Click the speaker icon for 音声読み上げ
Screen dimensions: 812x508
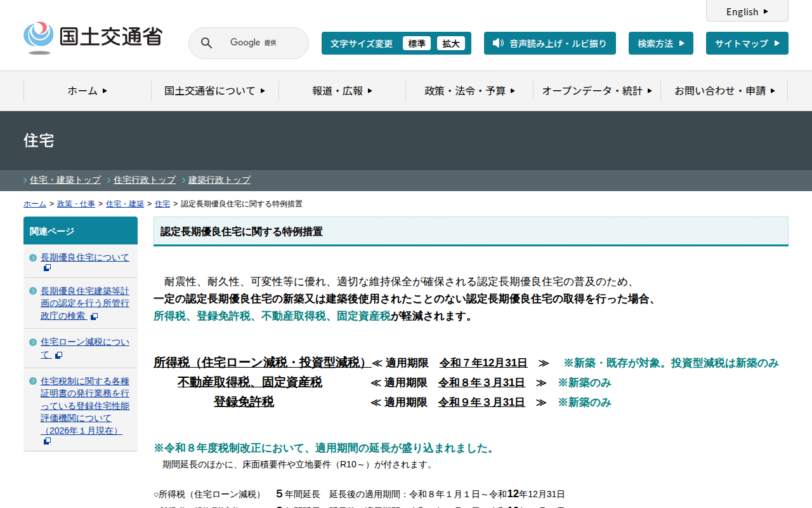pyautogui.click(x=498, y=43)
